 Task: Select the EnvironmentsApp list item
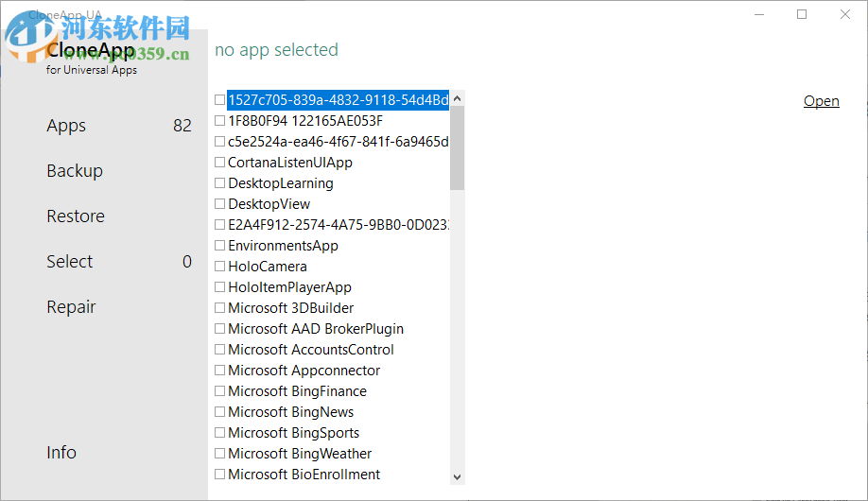(x=283, y=246)
